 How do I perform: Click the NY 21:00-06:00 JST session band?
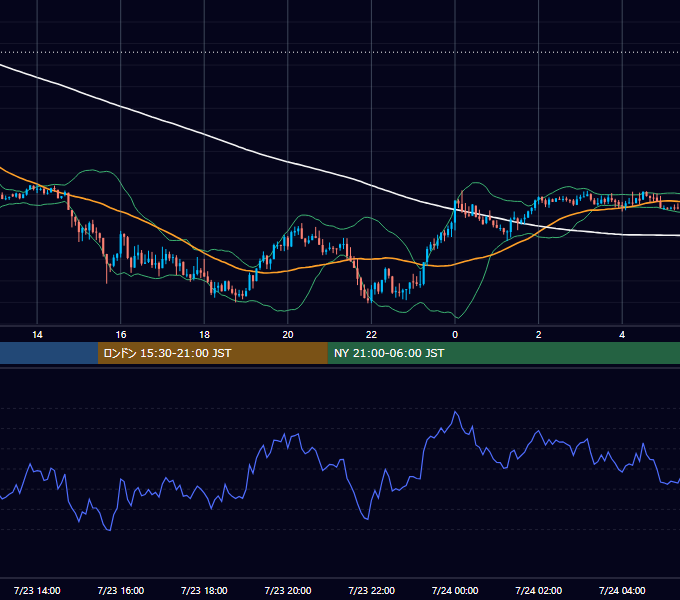pyautogui.click(x=503, y=353)
